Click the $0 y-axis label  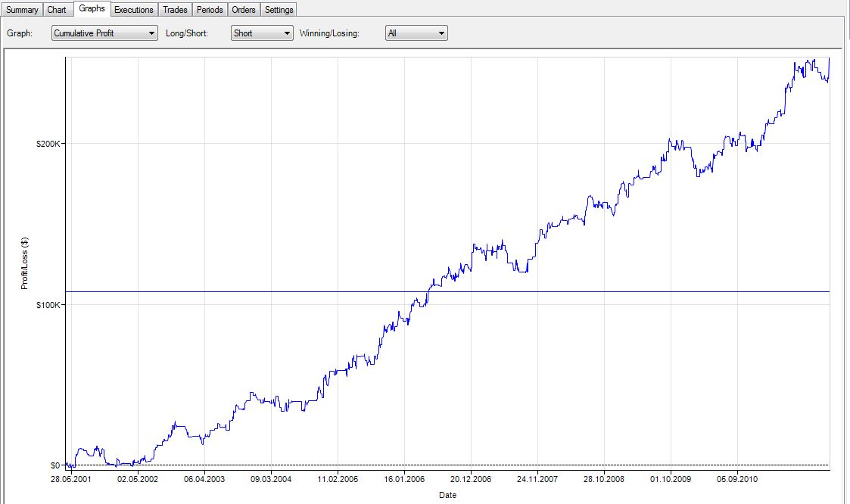(x=54, y=465)
